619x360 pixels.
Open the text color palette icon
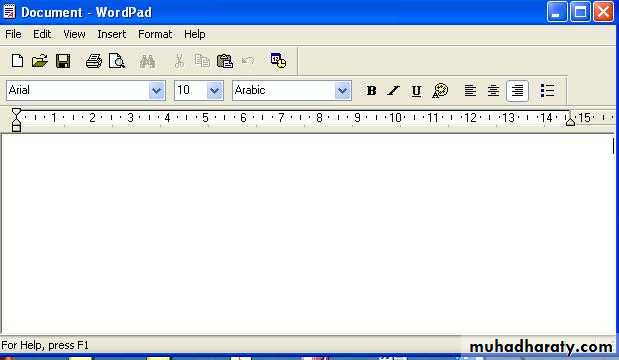[440, 91]
